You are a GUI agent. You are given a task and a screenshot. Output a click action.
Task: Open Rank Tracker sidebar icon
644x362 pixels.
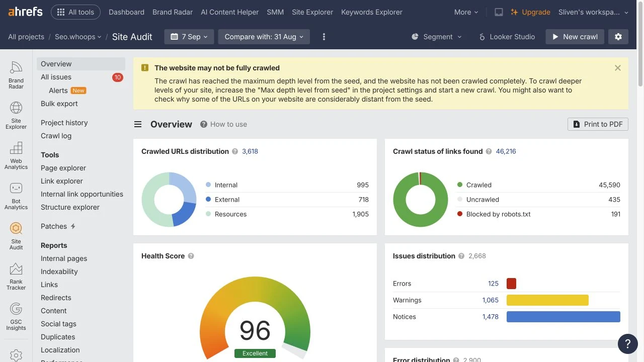[x=16, y=277]
